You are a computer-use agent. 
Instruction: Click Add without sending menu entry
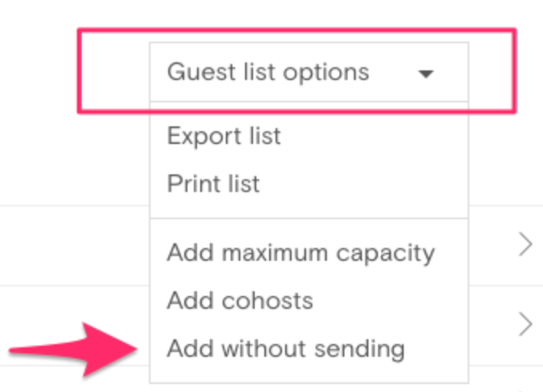[x=285, y=349]
